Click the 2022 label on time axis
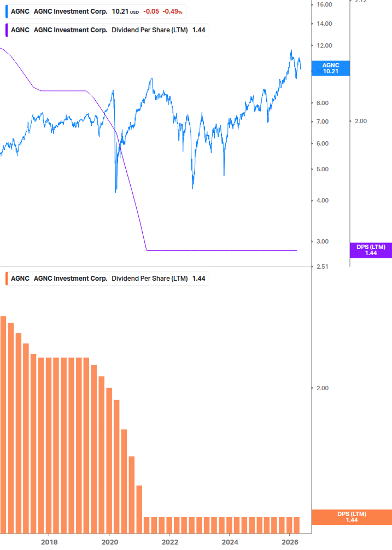 pos(170,542)
